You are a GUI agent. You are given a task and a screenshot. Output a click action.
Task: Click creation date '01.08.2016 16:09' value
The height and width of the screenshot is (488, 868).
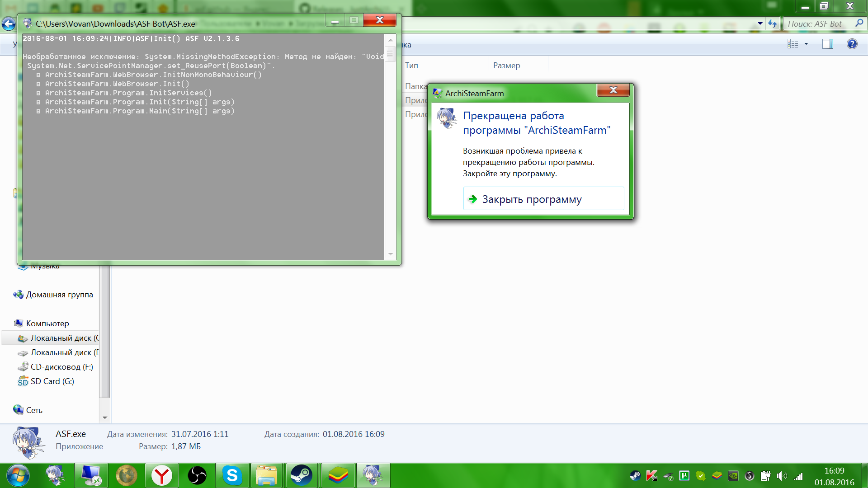tap(354, 434)
